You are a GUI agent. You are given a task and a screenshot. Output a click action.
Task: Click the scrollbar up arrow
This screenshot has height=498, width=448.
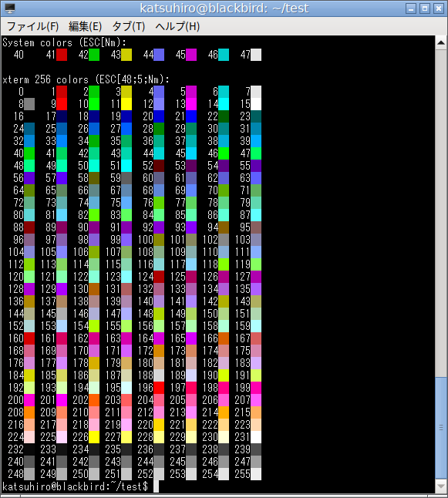pos(441,42)
